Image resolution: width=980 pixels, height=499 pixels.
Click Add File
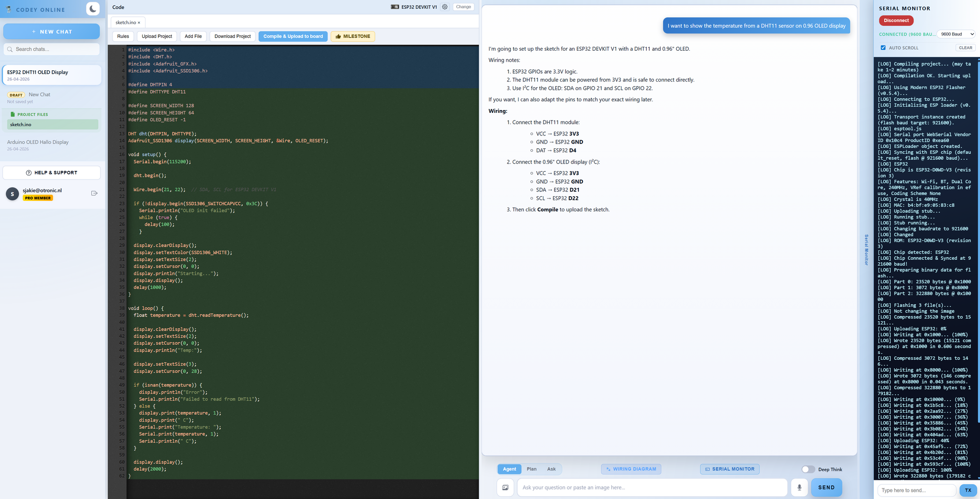(193, 36)
